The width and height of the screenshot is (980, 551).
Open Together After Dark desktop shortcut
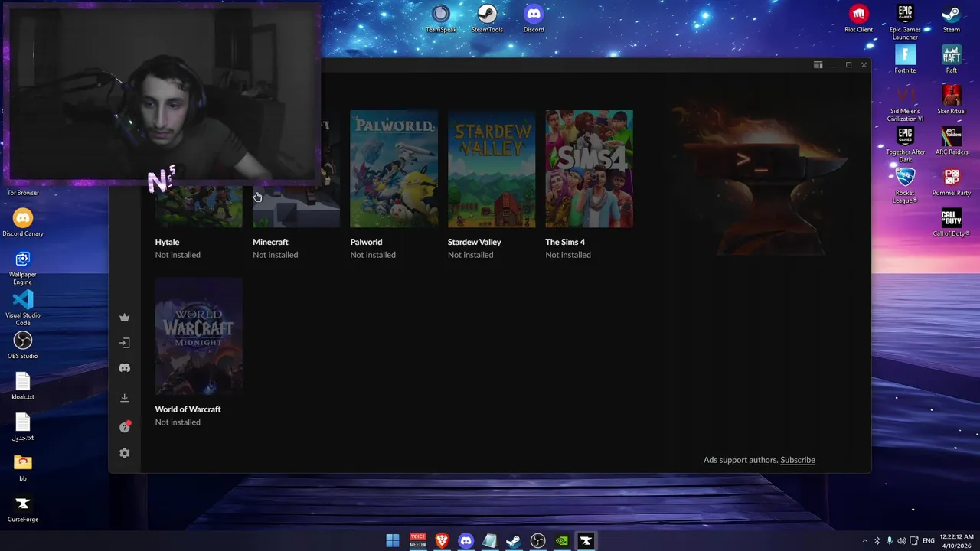pyautogui.click(x=905, y=144)
